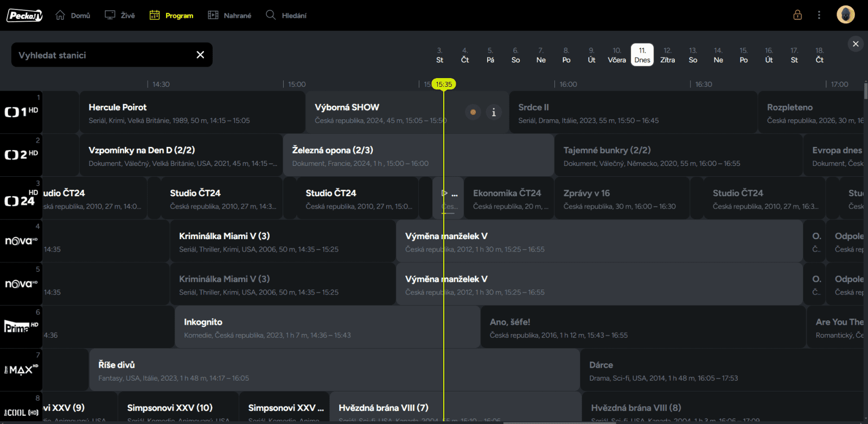Screen dimensions: 868x424
Task: Open Vzpomínky na Den D (2/2)
Action: point(181,155)
